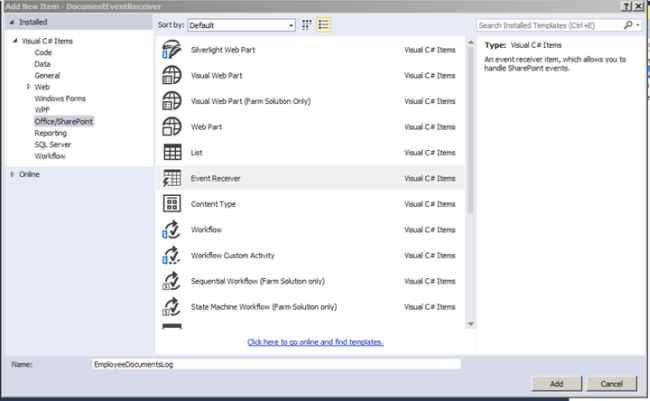The width and height of the screenshot is (650, 401).
Task: Collapse the Visual C# Items node
Action: (15, 41)
